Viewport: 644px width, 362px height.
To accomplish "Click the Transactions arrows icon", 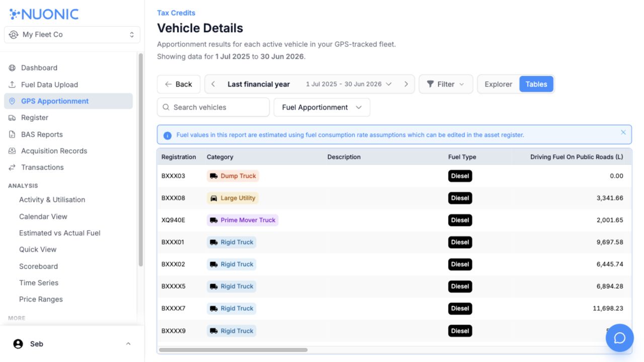I will [x=13, y=167].
